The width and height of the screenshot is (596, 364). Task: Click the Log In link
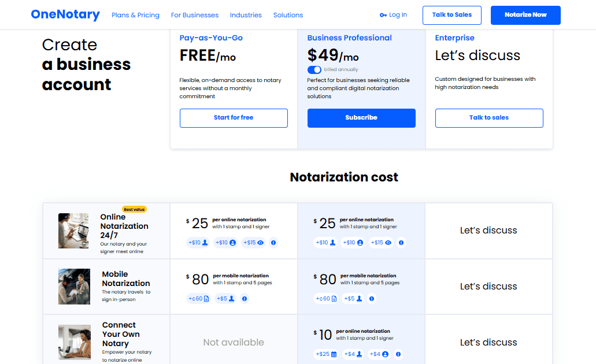[x=394, y=15]
